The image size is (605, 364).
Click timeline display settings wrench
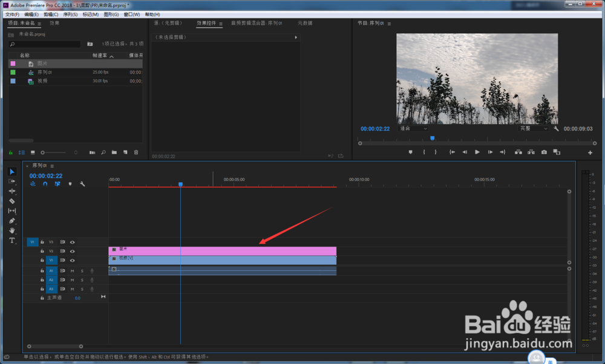(x=82, y=184)
